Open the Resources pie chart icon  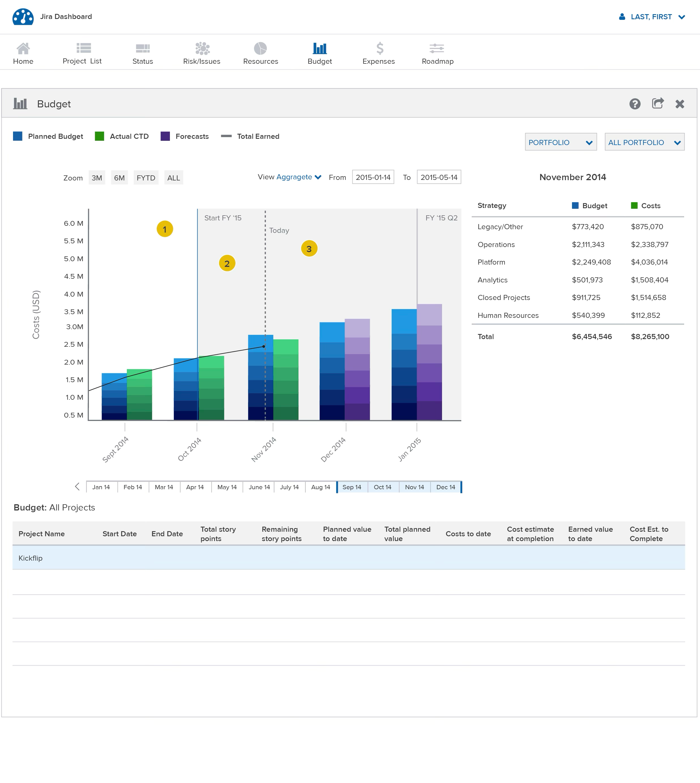click(x=261, y=48)
